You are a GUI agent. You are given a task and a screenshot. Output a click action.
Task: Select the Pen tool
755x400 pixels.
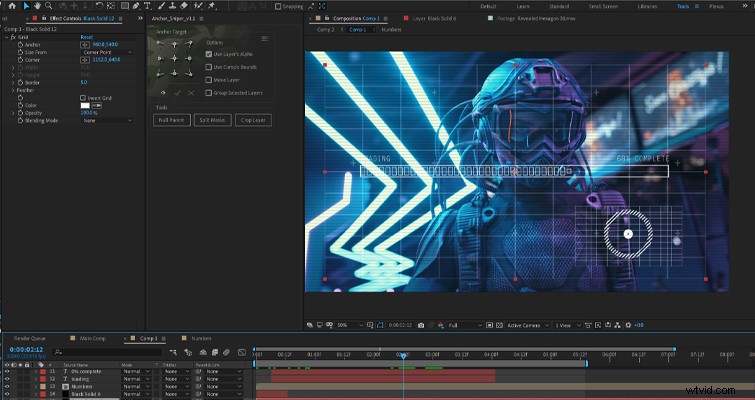click(136, 6)
